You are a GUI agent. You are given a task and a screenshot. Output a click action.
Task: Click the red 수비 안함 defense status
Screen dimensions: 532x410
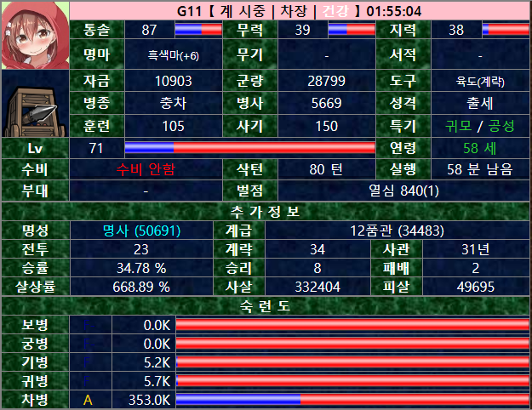[x=141, y=168]
